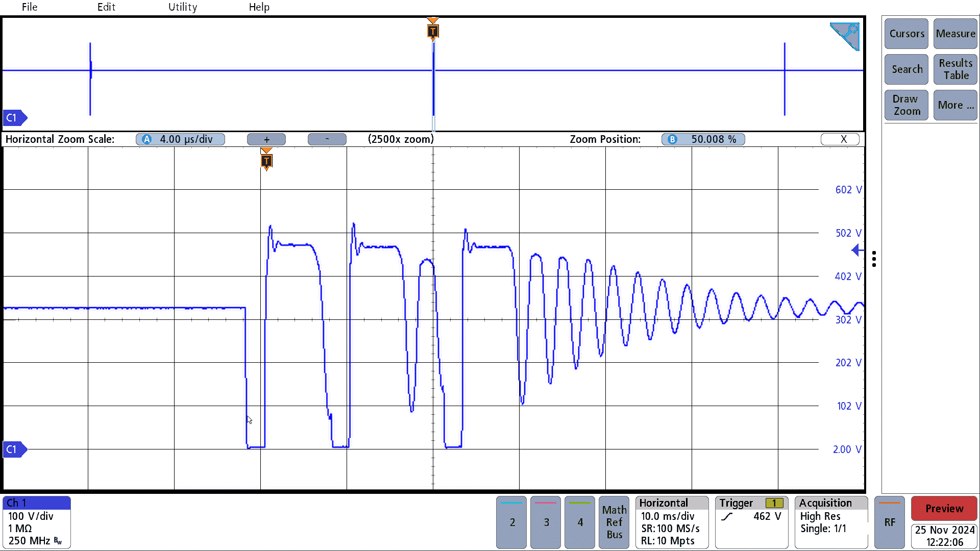
Task: Open the vertical three-dot panel handle
Action: pyautogui.click(x=874, y=259)
